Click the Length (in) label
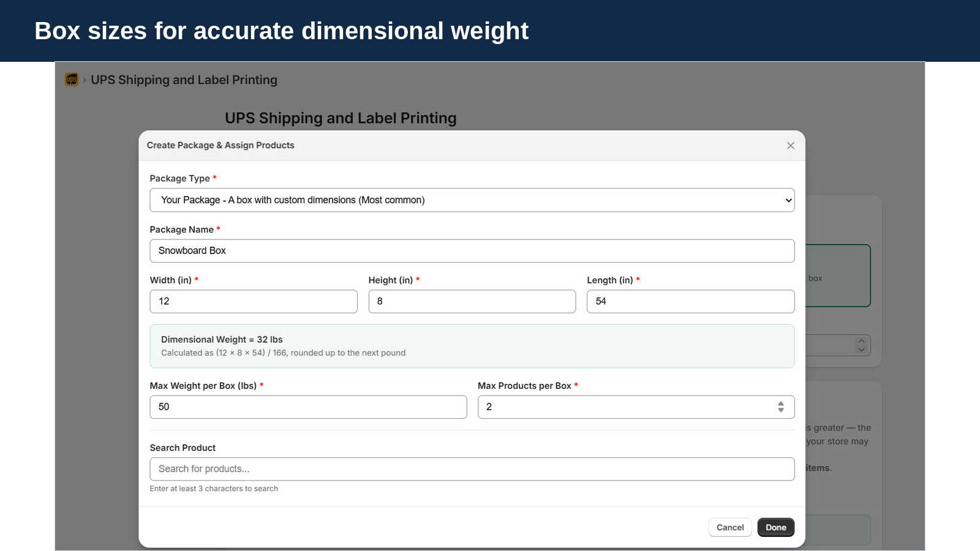This screenshot has height=551, width=980. (610, 280)
